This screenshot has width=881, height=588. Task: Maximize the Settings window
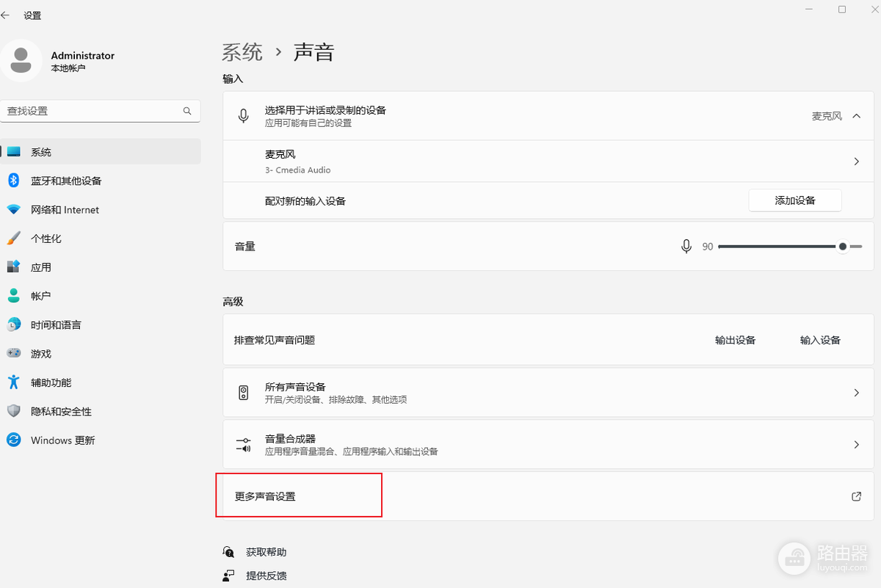(x=842, y=10)
